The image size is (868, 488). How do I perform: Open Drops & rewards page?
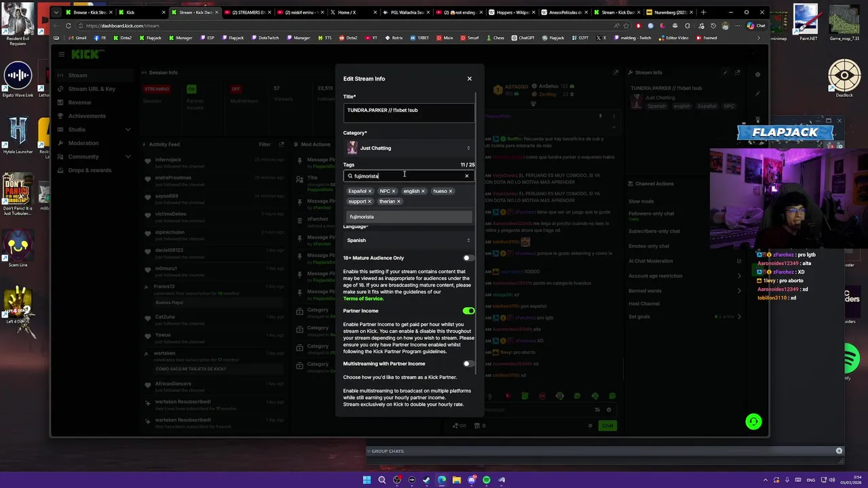(90, 170)
